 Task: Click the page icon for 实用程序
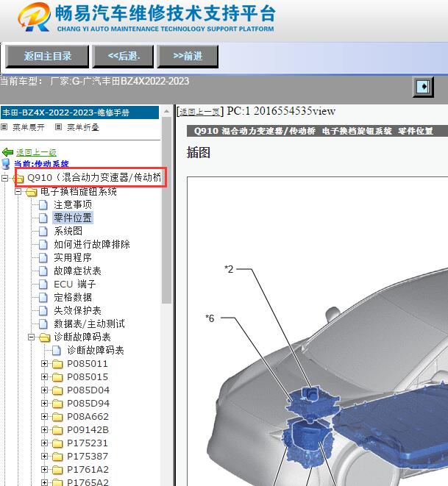click(43, 258)
